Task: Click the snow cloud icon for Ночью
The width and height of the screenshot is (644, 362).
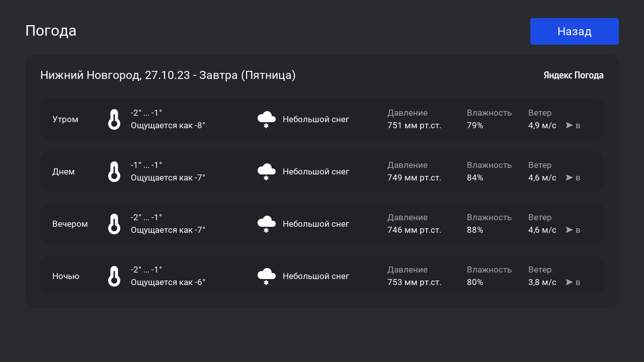Action: [266, 277]
